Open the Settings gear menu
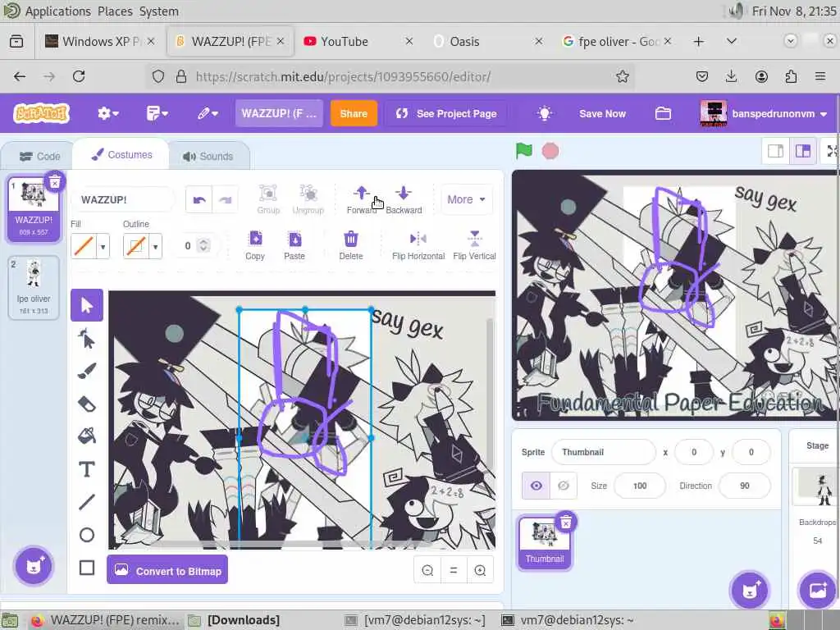Viewport: 840px width, 630px height. [x=107, y=113]
